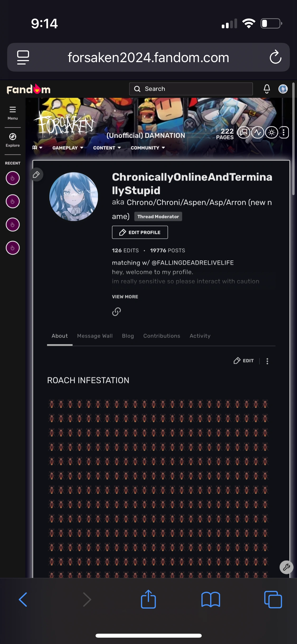Open the user avatar menu in header

click(x=283, y=89)
